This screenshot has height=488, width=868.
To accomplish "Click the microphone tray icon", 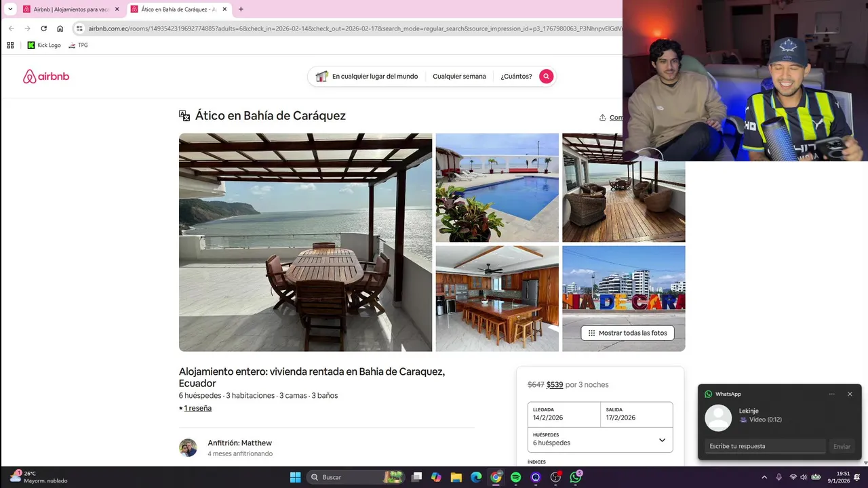I will click(x=778, y=477).
